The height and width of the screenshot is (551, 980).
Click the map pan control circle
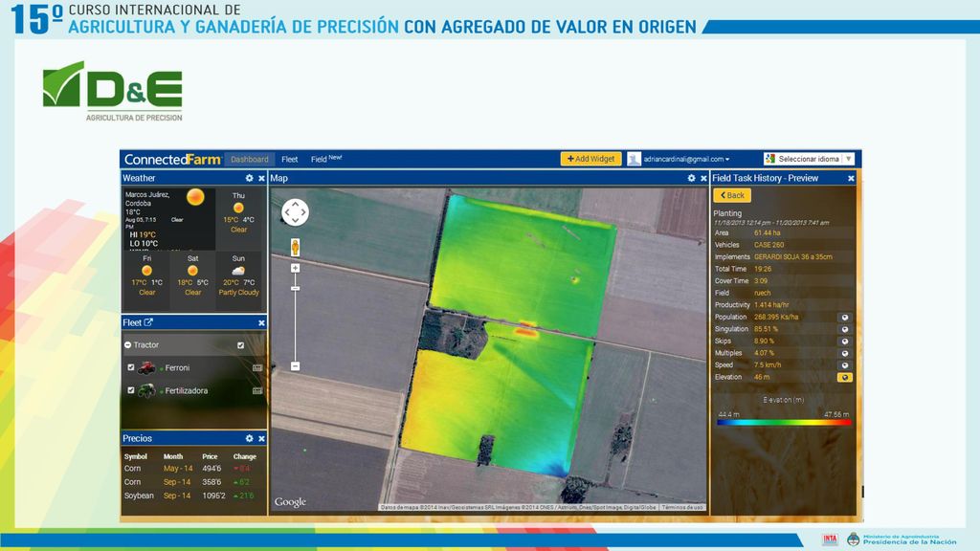tap(295, 212)
